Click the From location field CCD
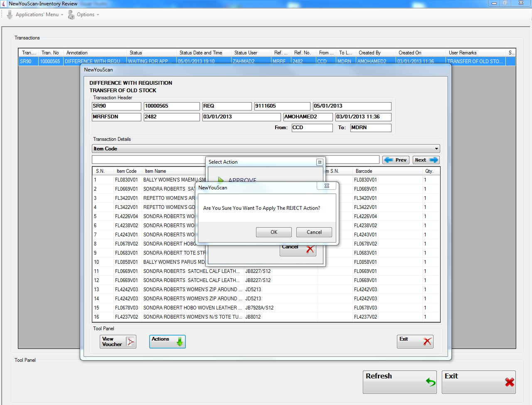Screen dimensions: 532x405 (312, 128)
